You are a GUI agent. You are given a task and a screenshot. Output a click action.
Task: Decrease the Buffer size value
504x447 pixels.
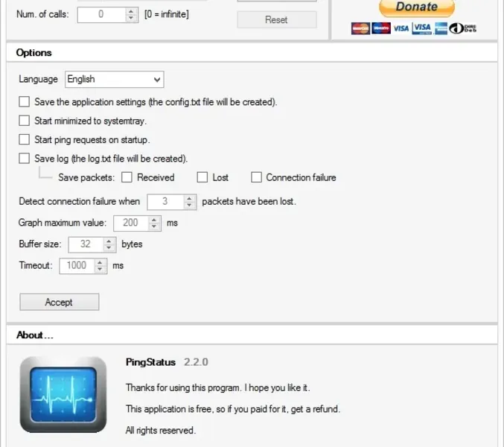pyautogui.click(x=109, y=248)
